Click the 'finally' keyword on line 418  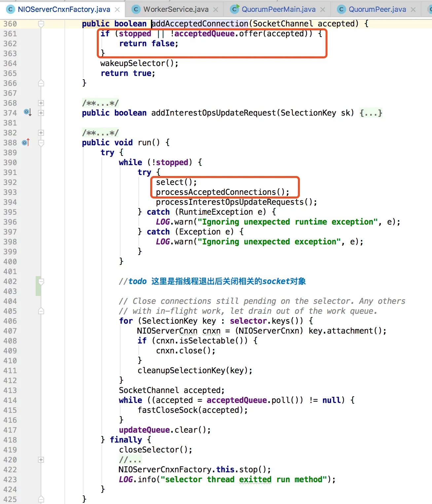(126, 440)
